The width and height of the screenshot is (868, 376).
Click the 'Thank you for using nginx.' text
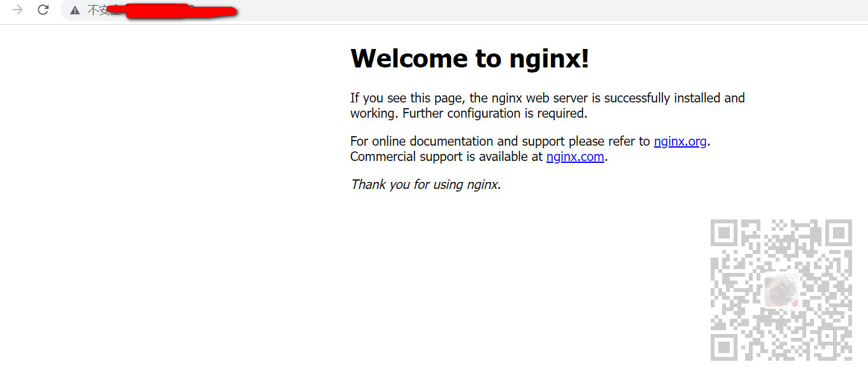coord(425,185)
